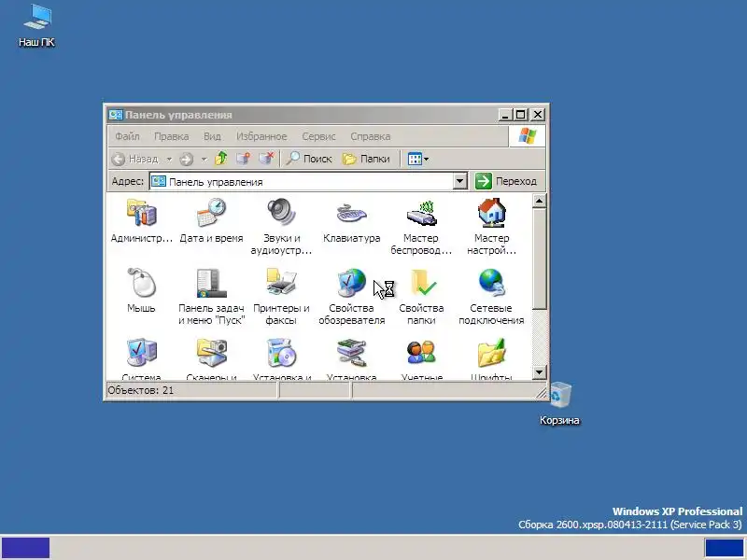Open the Избранное menu
The width and height of the screenshot is (747, 560).
point(261,136)
